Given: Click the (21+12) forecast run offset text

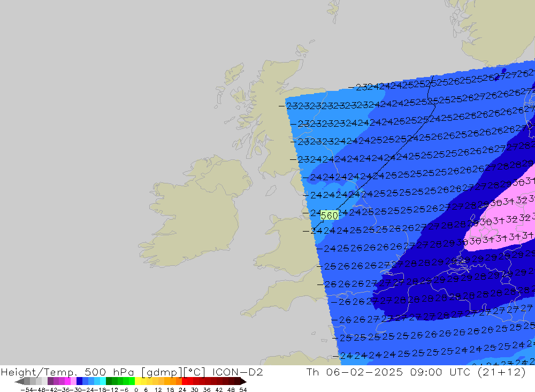Looking at the screenshot, I should (502, 372).
